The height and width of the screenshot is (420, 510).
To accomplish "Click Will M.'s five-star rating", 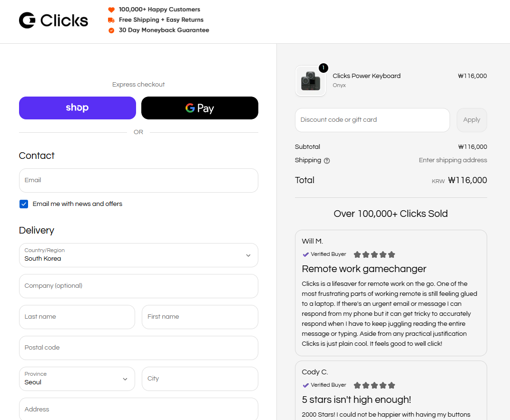I will point(374,254).
